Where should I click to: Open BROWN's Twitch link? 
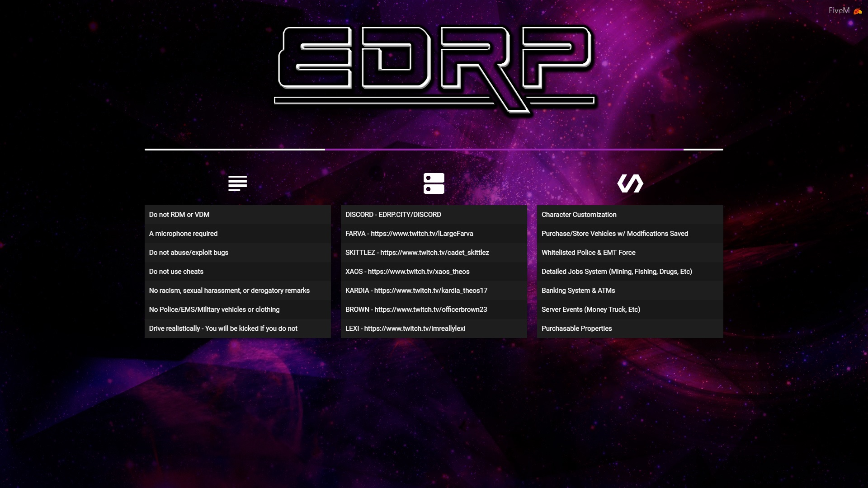pos(434,310)
